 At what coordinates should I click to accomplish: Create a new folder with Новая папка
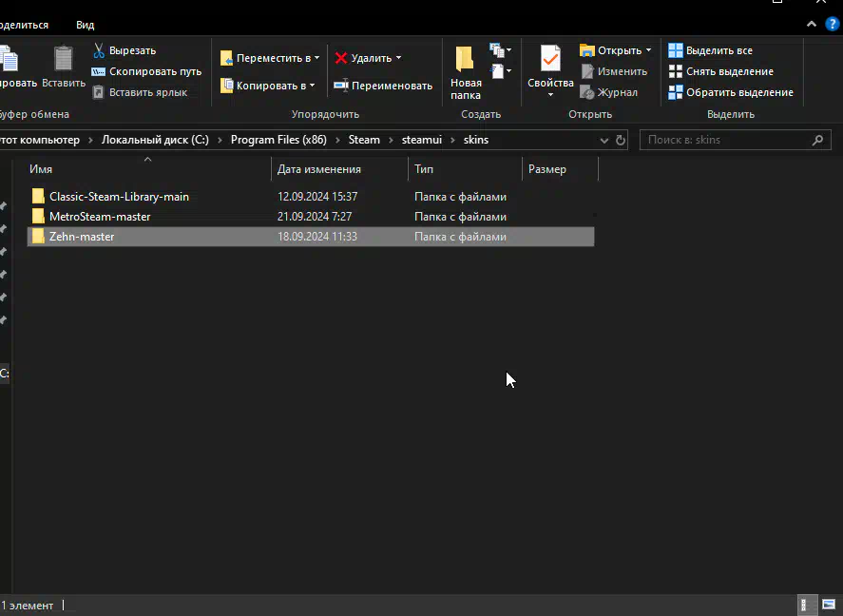(466, 72)
